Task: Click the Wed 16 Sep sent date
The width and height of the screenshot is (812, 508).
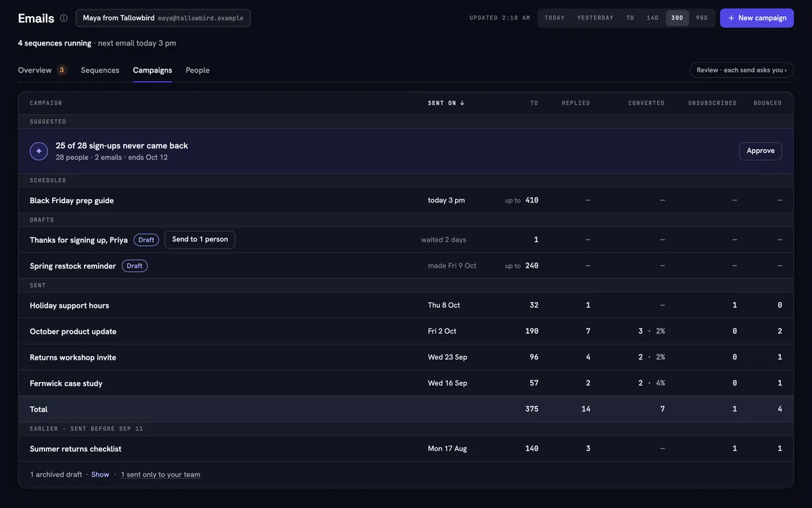Action: tap(447, 383)
